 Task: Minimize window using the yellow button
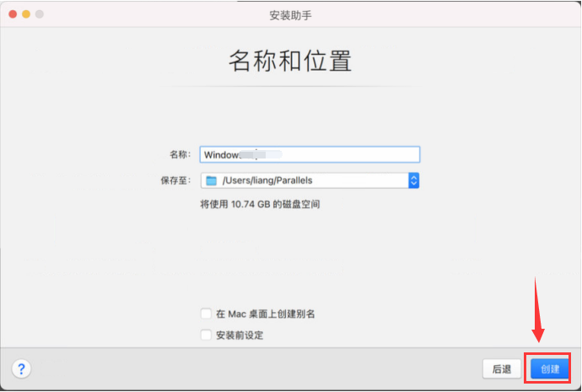tap(26, 15)
